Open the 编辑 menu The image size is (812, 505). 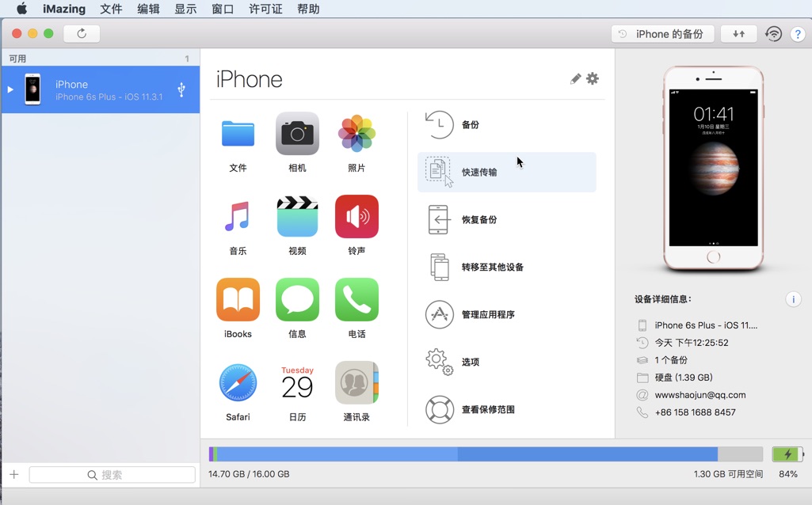click(x=148, y=9)
